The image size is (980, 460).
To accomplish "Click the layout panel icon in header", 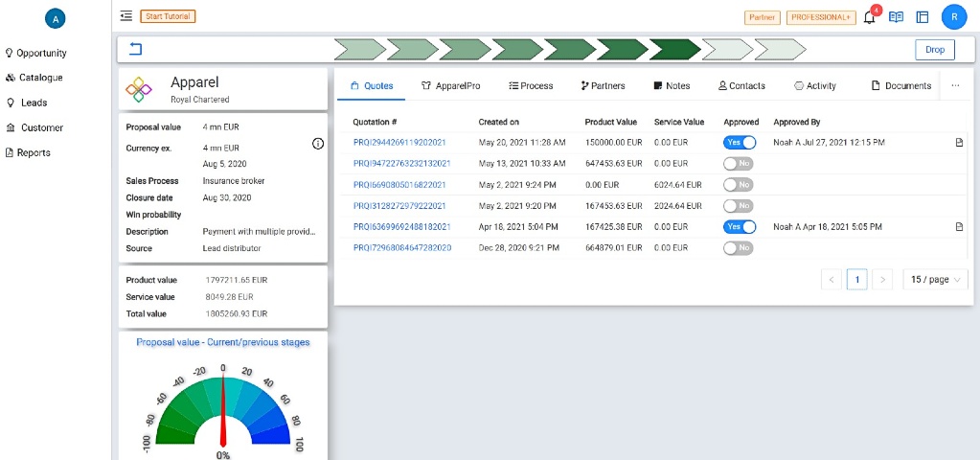I will coord(923,17).
